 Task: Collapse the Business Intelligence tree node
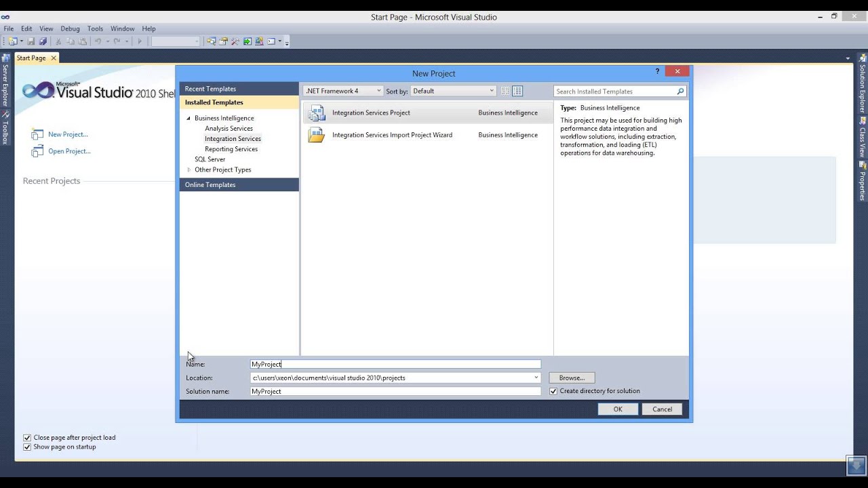[189, 119]
